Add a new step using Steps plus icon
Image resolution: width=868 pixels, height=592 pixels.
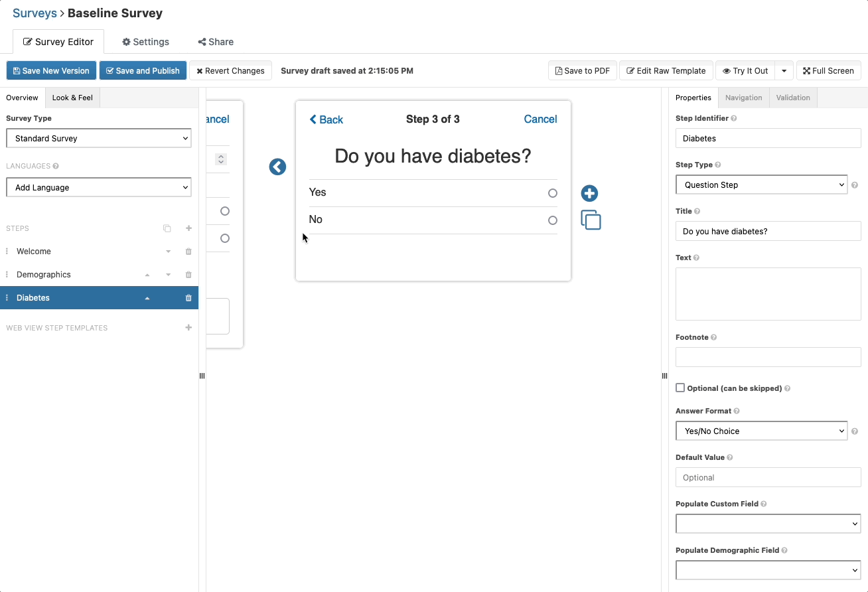(x=188, y=228)
